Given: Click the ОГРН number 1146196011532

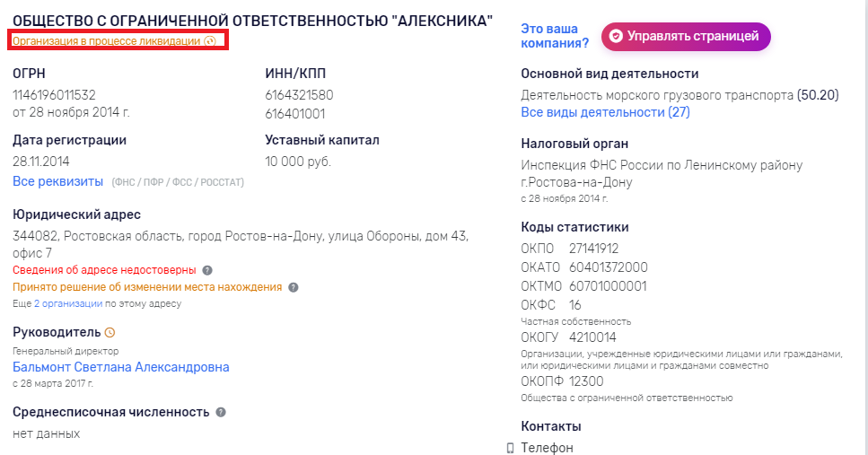Looking at the screenshot, I should 54,95.
